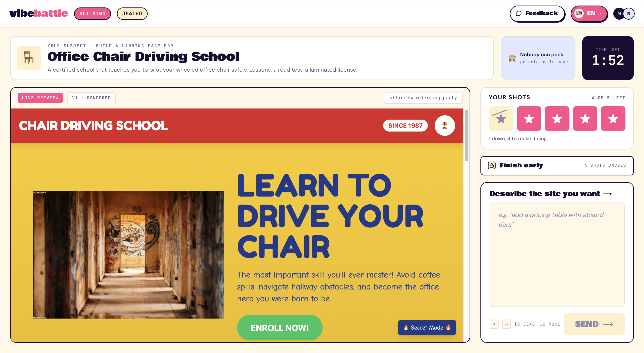Click the 4 SHOTS UNUSED label
The height and width of the screenshot is (353, 644).
(x=605, y=165)
